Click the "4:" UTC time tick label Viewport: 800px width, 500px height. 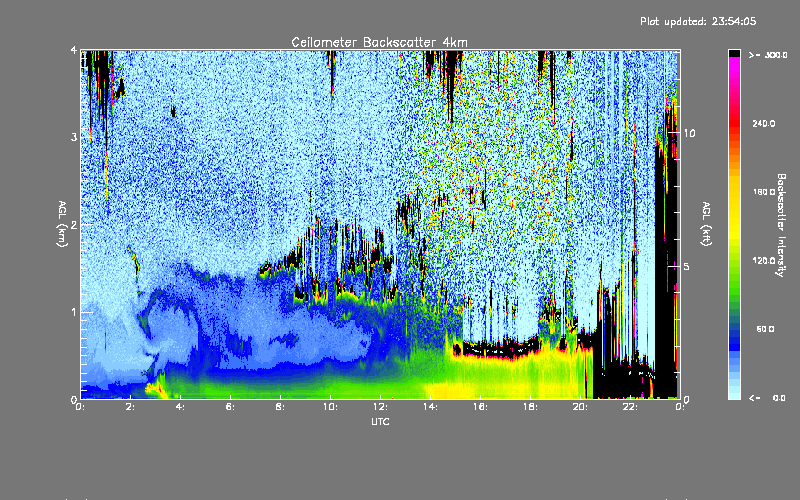click(x=180, y=407)
